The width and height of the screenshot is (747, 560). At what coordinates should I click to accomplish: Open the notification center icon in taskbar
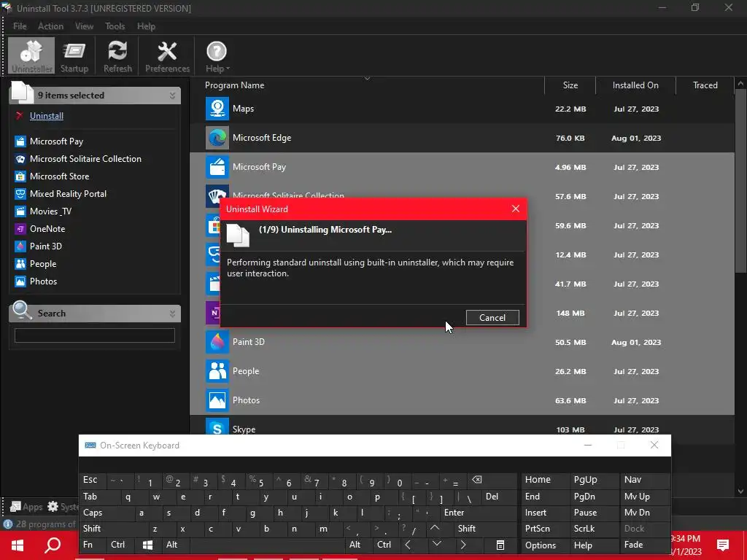point(723,545)
